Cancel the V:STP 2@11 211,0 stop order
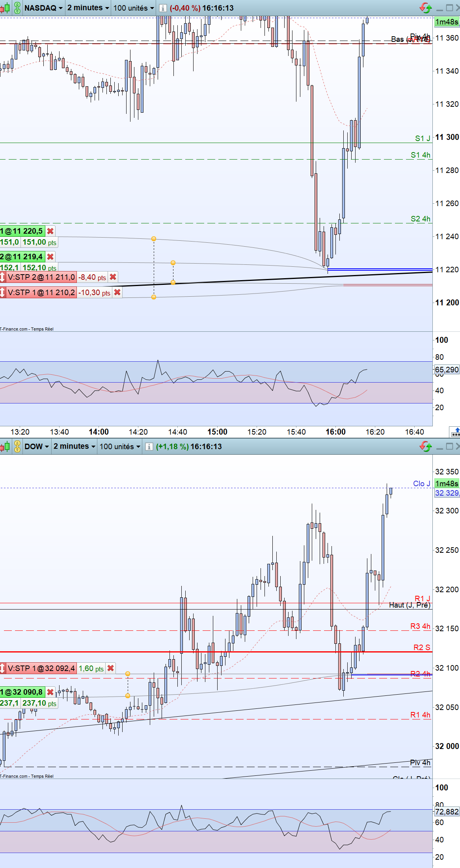 click(113, 277)
